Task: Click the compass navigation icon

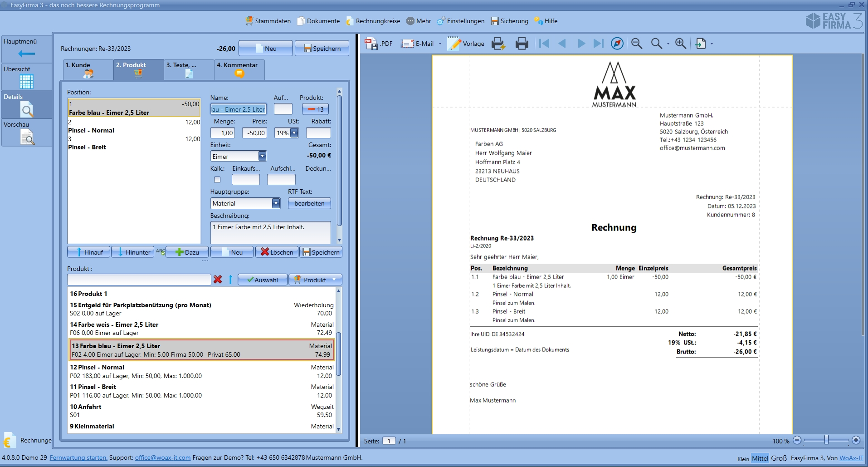Action: click(617, 44)
